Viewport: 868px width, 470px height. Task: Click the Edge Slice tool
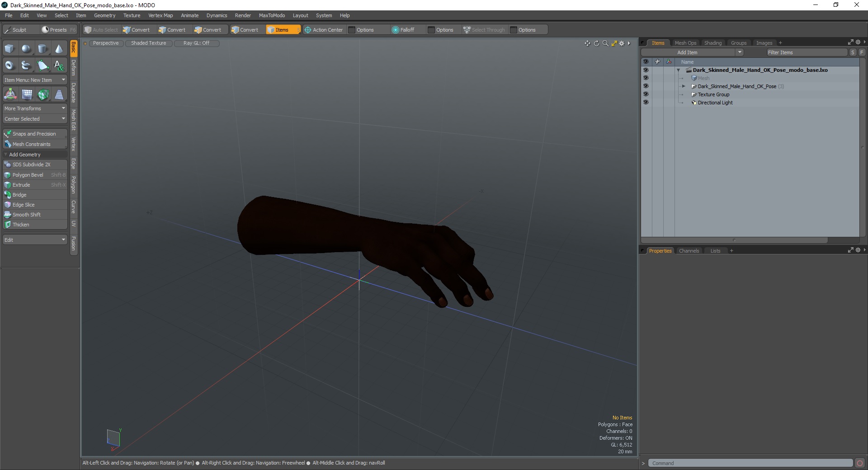[x=35, y=205]
